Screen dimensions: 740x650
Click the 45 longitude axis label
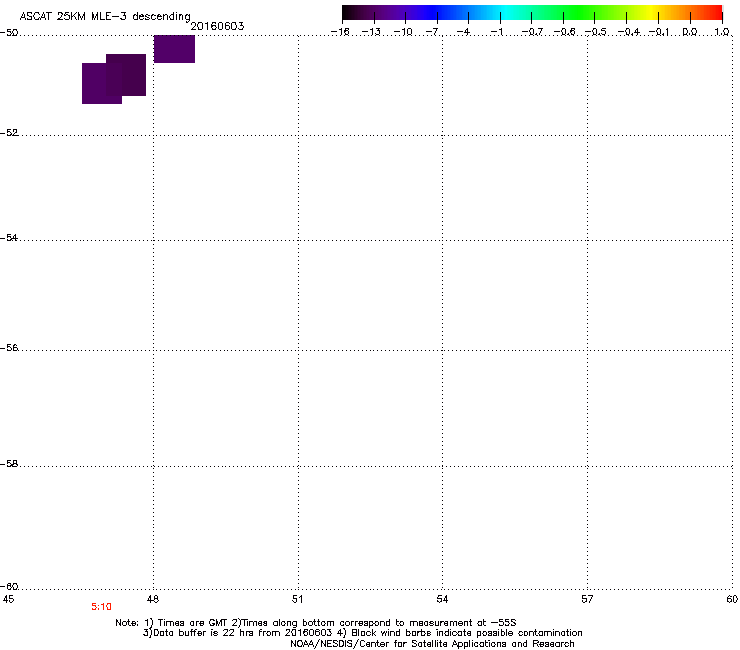click(x=8, y=599)
